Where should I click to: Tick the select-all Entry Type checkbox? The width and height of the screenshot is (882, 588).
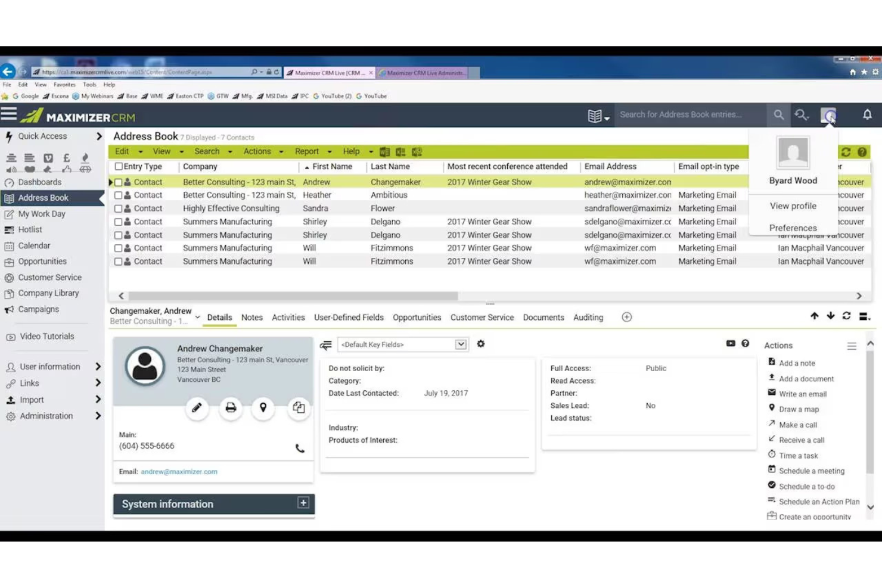119,167
